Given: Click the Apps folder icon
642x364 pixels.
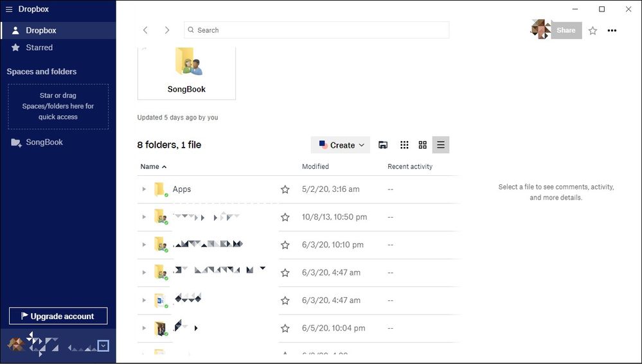Looking at the screenshot, I should point(161,189).
